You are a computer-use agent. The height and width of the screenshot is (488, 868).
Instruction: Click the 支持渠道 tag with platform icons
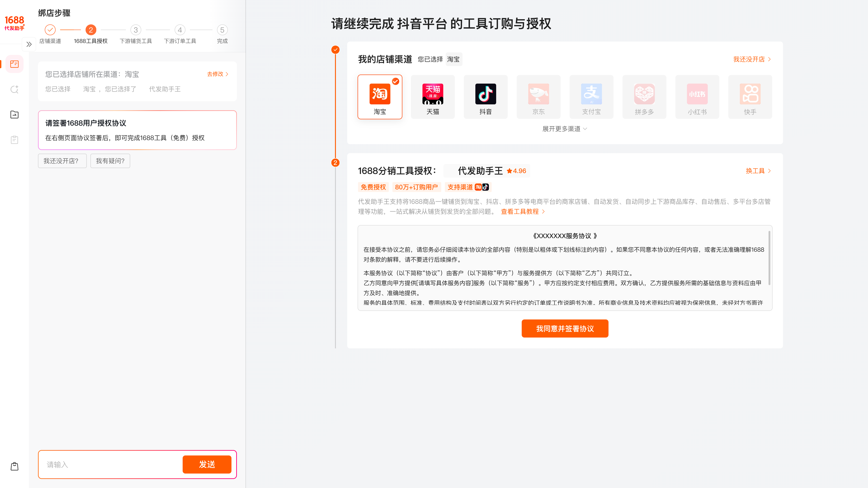pos(468,187)
